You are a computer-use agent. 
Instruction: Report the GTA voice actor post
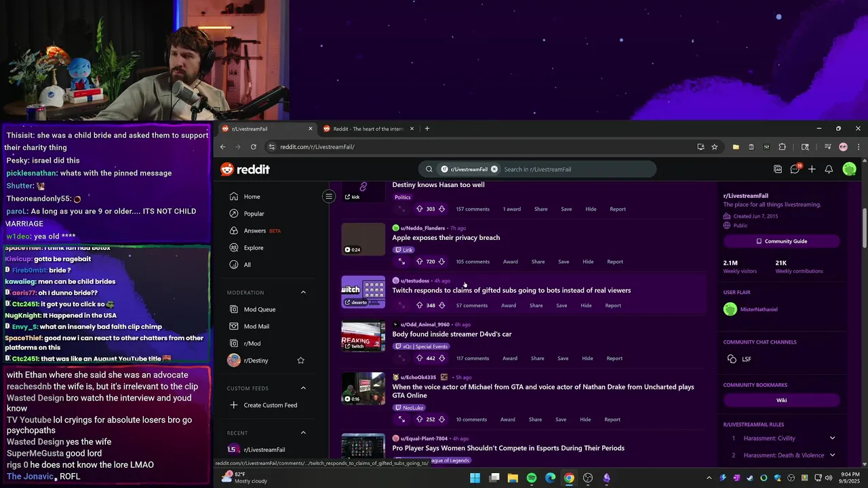click(x=612, y=420)
